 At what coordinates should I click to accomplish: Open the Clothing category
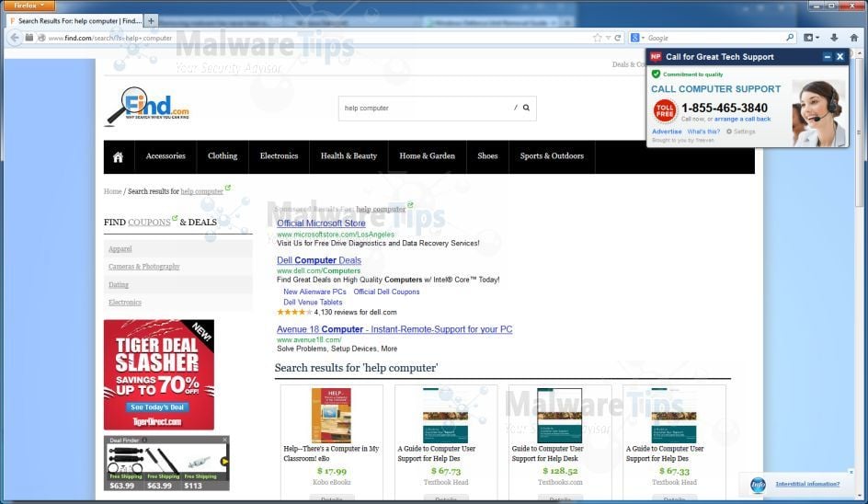click(x=223, y=156)
